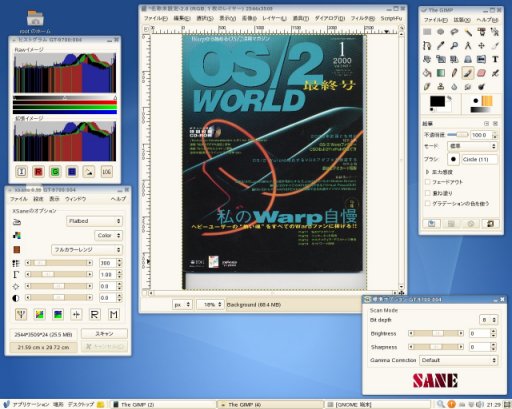Click the XSane resolution value field

107,263
